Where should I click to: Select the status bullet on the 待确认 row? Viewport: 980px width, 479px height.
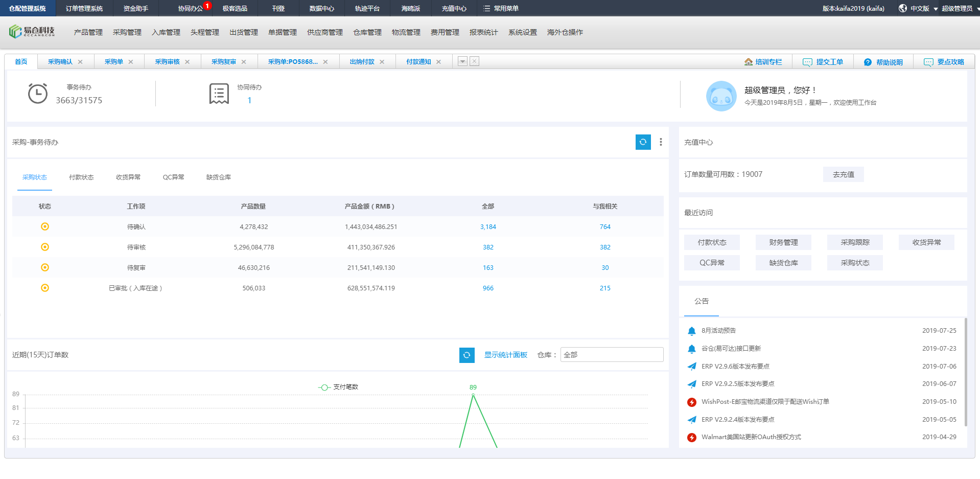(45, 226)
